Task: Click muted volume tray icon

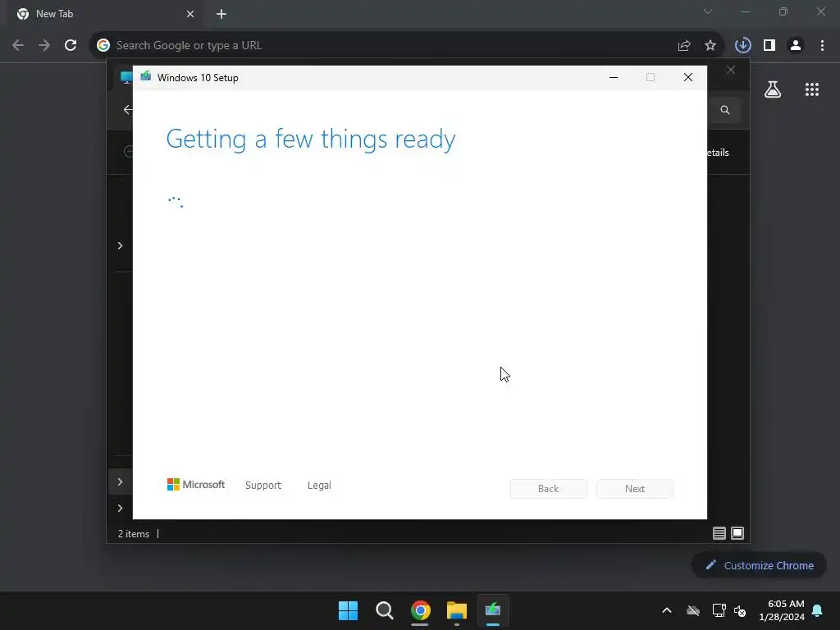Action: pyautogui.click(x=740, y=610)
